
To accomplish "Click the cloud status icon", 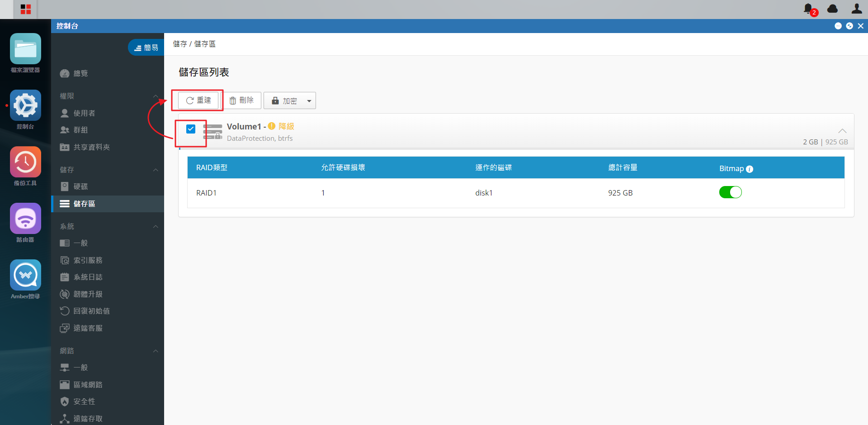I will coord(832,9).
